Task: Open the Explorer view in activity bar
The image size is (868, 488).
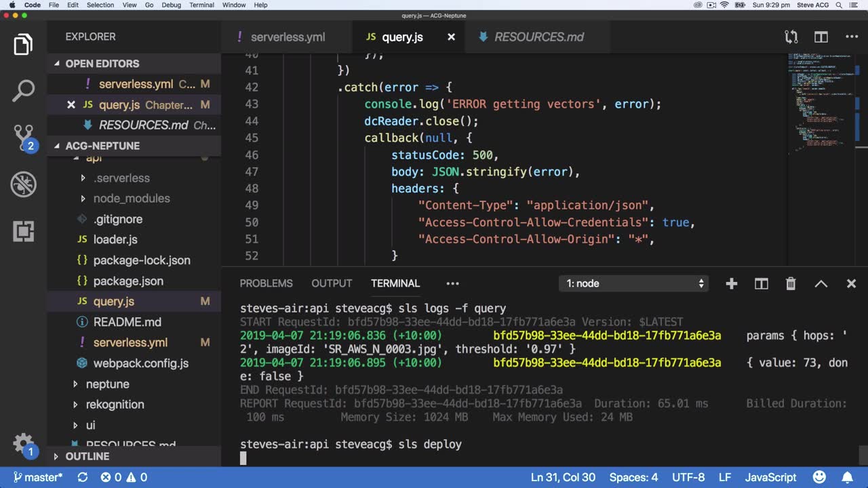Action: point(23,45)
